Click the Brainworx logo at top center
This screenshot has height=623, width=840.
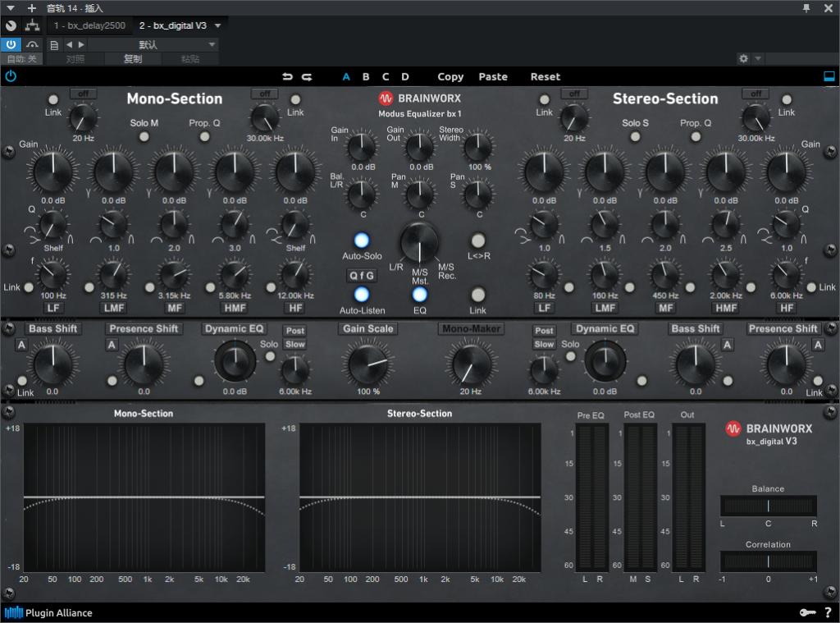coord(419,98)
